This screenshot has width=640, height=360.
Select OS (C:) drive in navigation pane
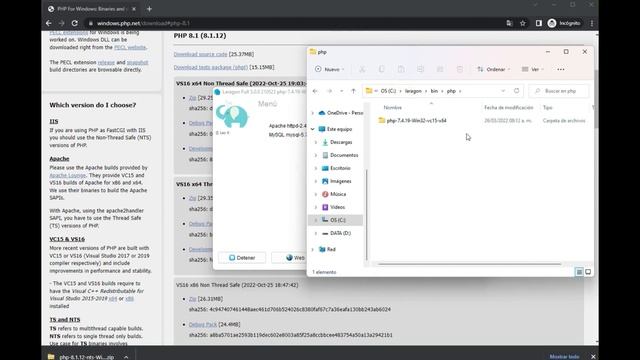coord(335,220)
